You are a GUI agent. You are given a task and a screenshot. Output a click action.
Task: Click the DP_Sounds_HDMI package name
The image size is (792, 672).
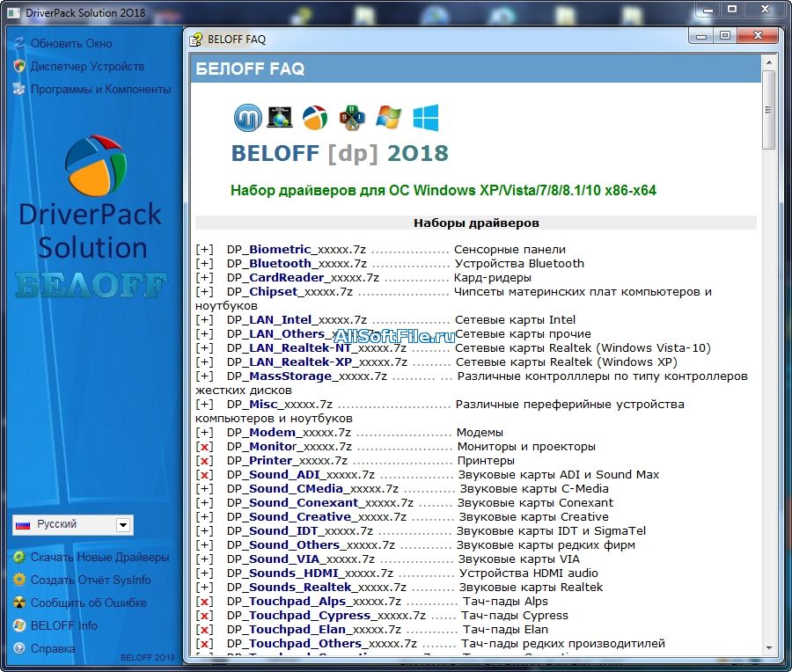(x=310, y=573)
